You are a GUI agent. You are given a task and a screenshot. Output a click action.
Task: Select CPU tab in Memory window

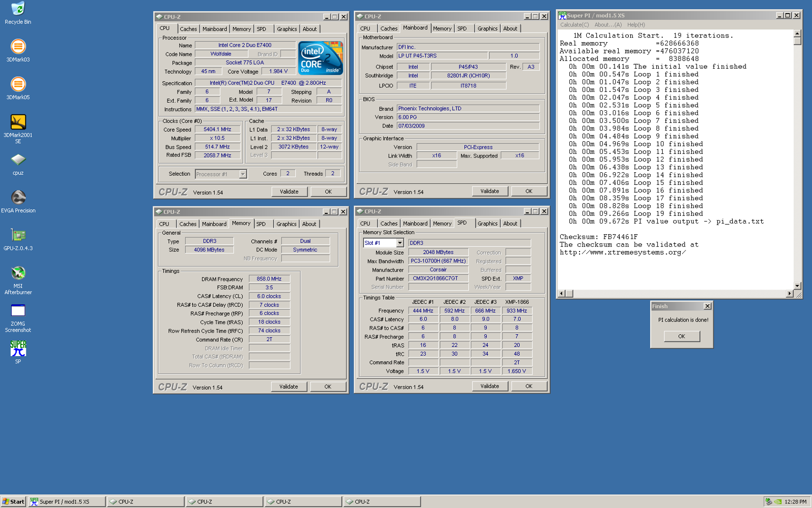pyautogui.click(x=164, y=224)
